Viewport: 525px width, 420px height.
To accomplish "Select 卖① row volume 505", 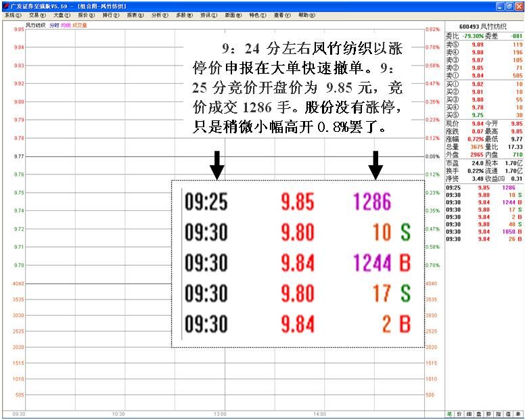I will 518,76.
